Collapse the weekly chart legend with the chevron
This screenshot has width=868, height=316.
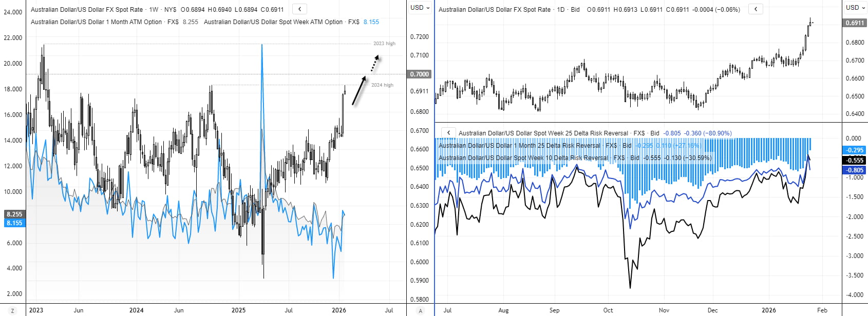[299, 9]
